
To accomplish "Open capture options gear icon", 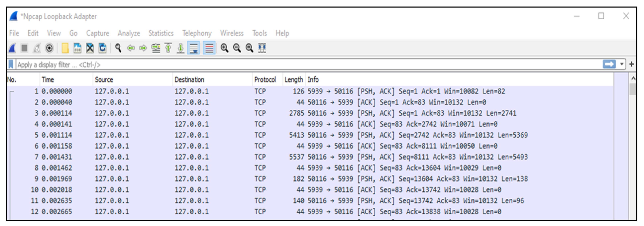I will [x=49, y=48].
